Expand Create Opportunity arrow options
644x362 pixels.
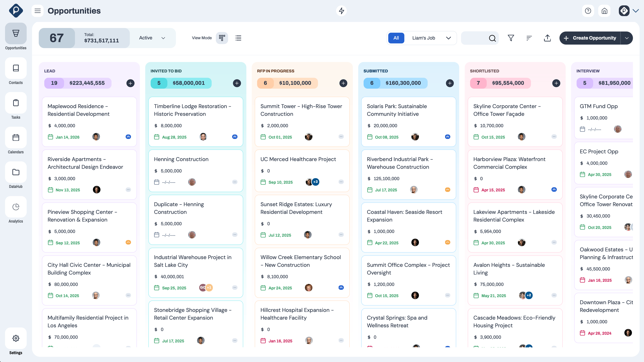[x=627, y=38]
